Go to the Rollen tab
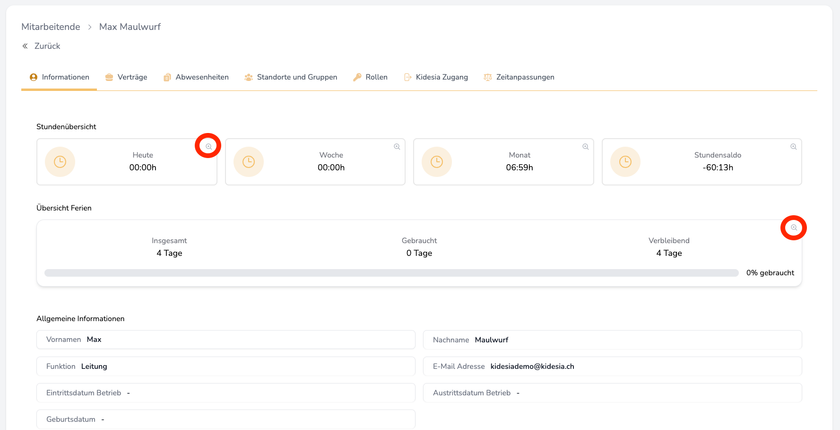The width and height of the screenshot is (840, 430). point(370,77)
